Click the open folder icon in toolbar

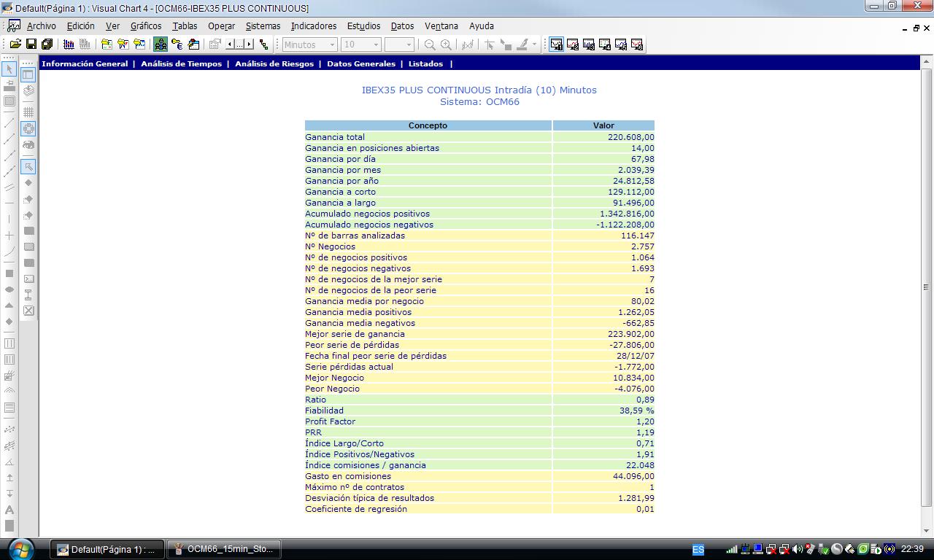[15, 44]
